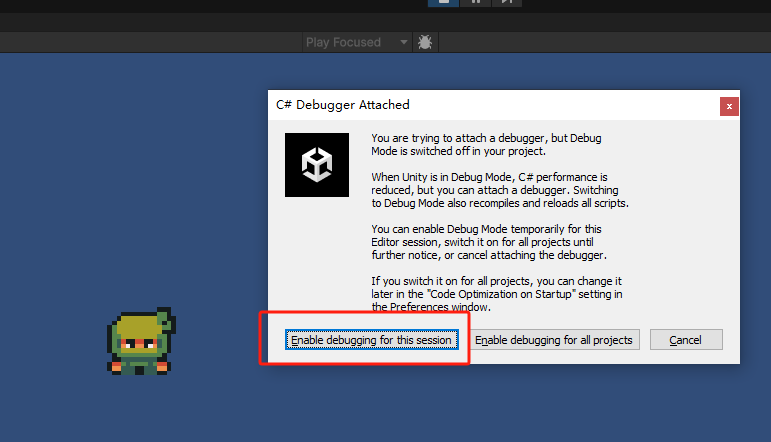The image size is (771, 442).
Task: Click the active Play button in toolbar
Action: tap(443, 3)
